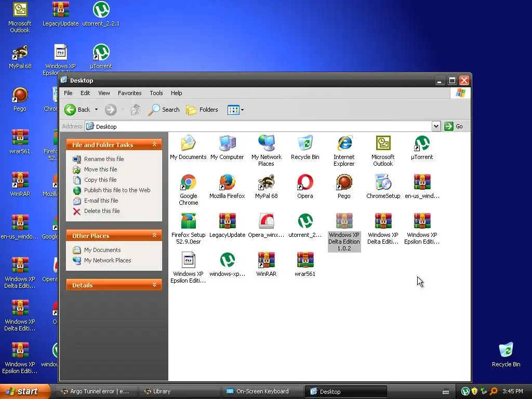Click the Start button
This screenshot has width=532, height=399.
click(25, 392)
